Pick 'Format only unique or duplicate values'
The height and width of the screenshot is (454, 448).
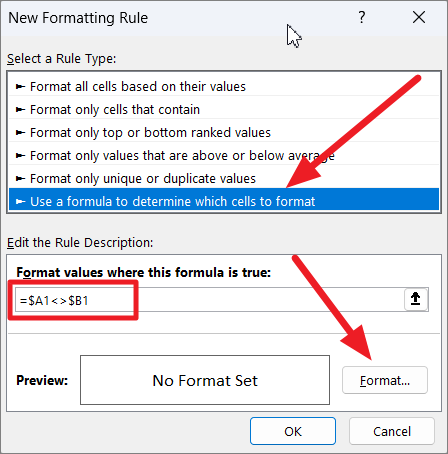coord(224,179)
